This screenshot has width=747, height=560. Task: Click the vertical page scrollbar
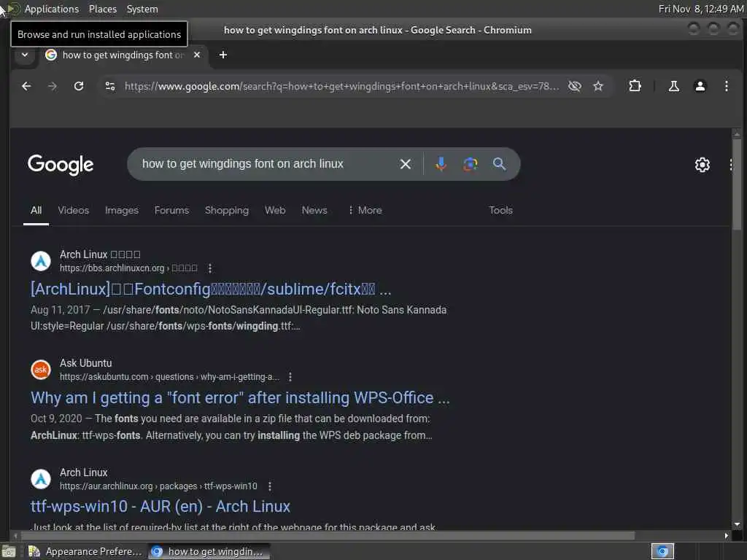click(737, 186)
